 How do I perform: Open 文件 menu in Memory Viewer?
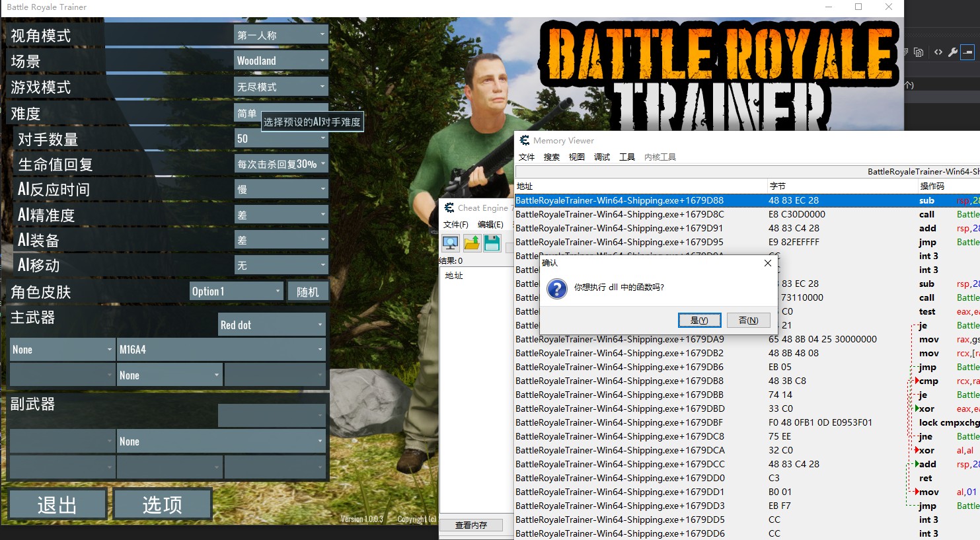coord(527,157)
